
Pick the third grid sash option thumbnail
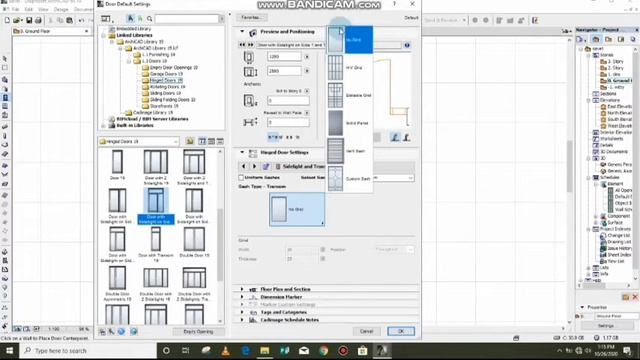coord(335,95)
